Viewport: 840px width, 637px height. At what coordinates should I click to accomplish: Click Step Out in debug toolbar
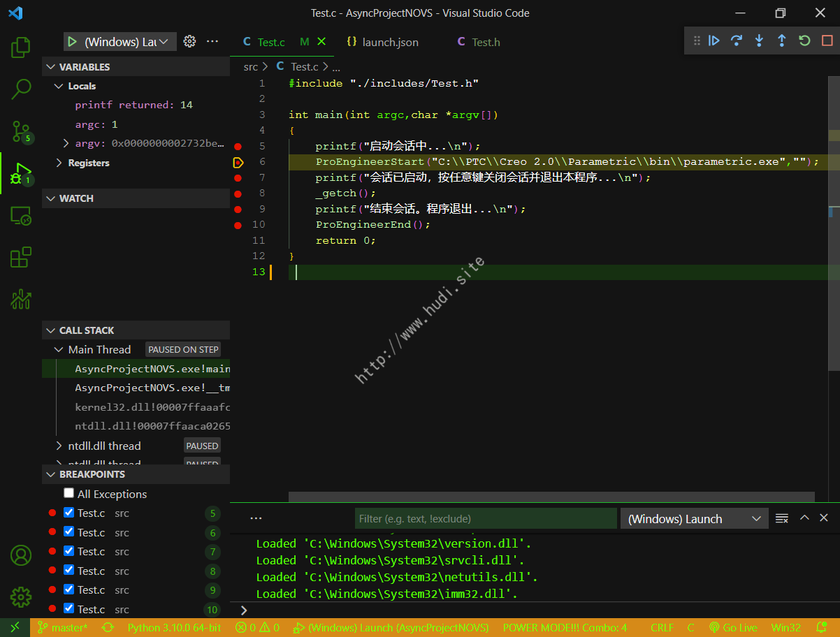781,41
